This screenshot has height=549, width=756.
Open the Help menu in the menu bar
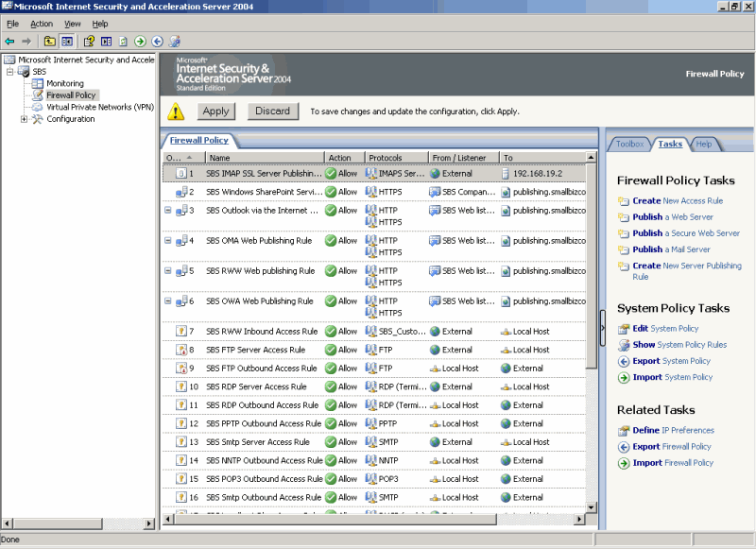click(100, 24)
